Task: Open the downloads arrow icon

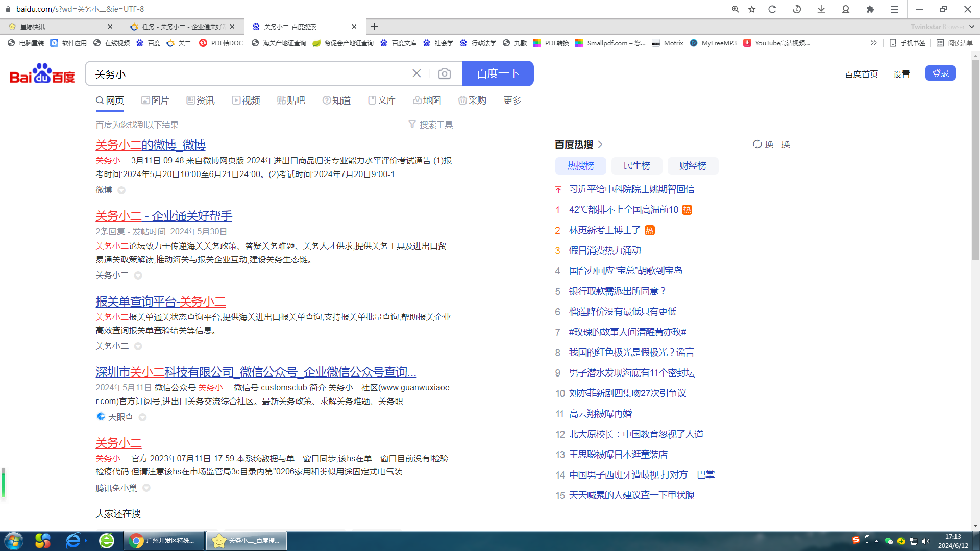Action: tap(821, 9)
